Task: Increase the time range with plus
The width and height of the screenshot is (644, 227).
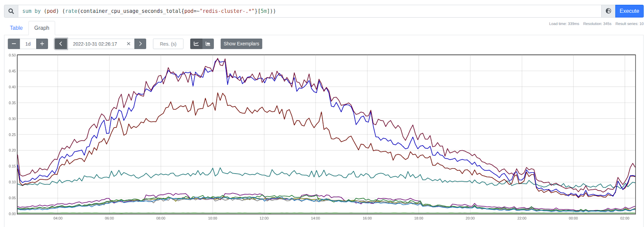Action: point(42,44)
